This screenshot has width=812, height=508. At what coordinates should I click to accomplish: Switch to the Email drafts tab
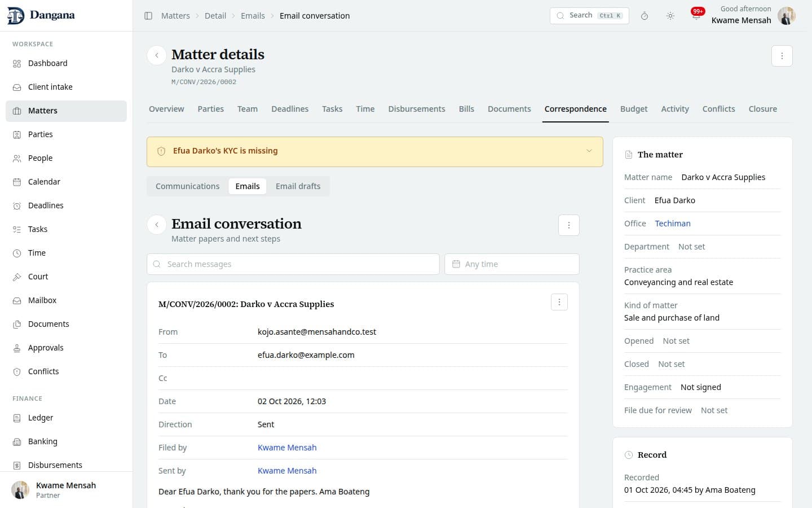coord(298,186)
